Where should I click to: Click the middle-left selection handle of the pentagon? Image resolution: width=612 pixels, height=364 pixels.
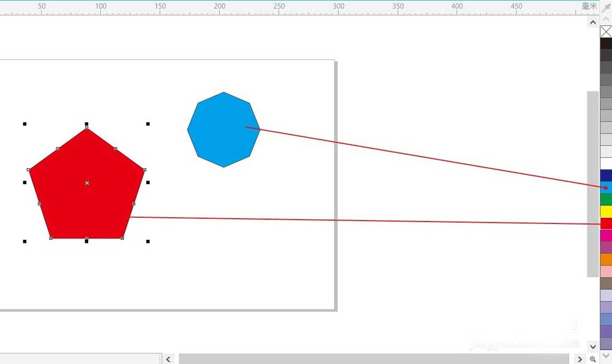(x=24, y=182)
